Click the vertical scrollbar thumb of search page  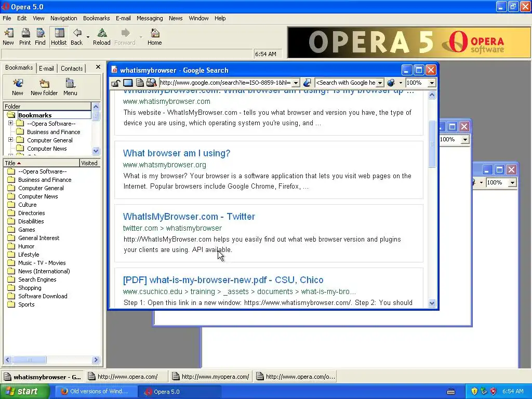click(x=432, y=144)
